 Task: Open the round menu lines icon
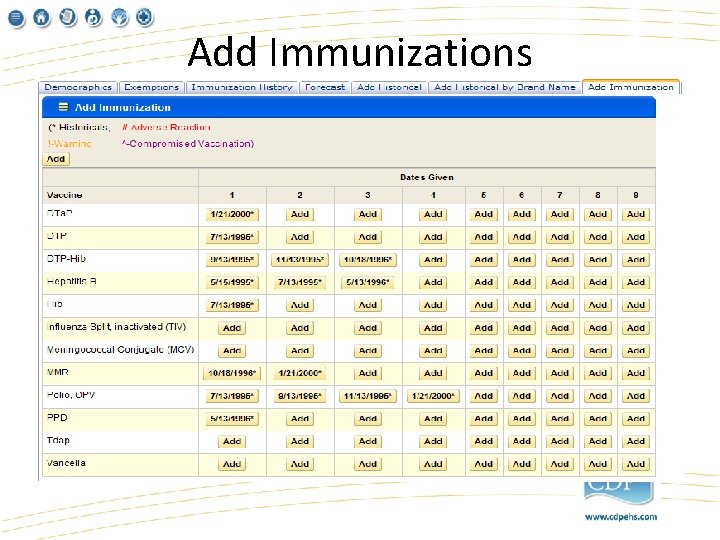(x=16, y=18)
